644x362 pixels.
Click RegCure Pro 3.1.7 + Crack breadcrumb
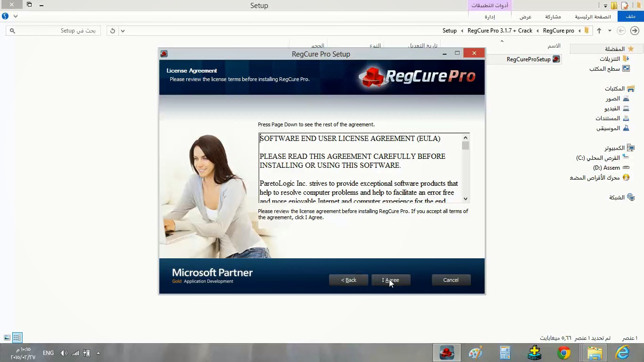pos(500,31)
